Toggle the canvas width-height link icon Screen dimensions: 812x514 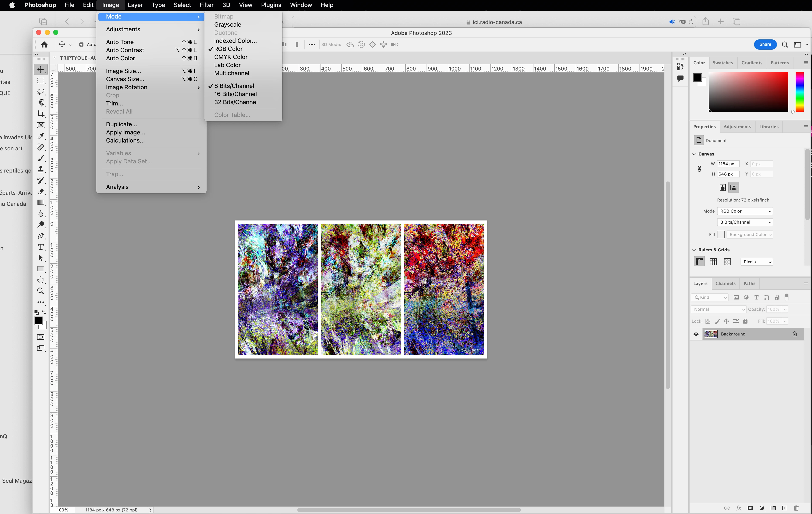[x=699, y=169]
